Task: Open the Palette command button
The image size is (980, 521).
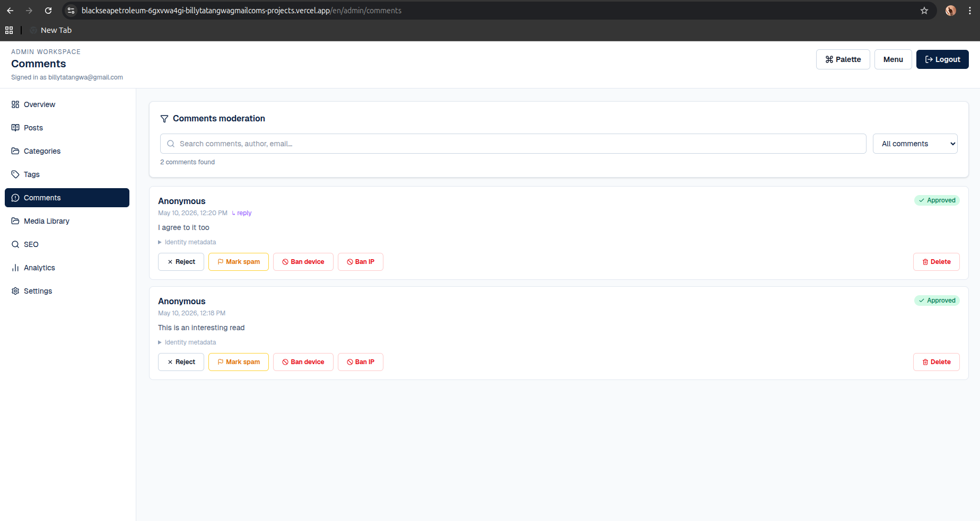Action: [x=843, y=59]
